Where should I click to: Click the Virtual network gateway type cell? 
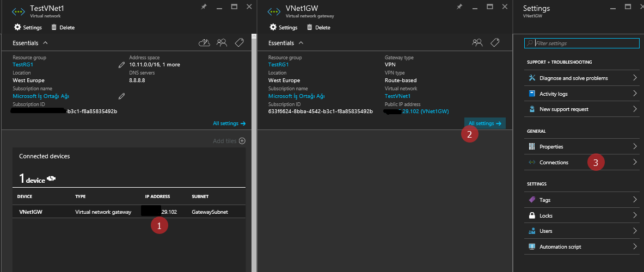(103, 212)
